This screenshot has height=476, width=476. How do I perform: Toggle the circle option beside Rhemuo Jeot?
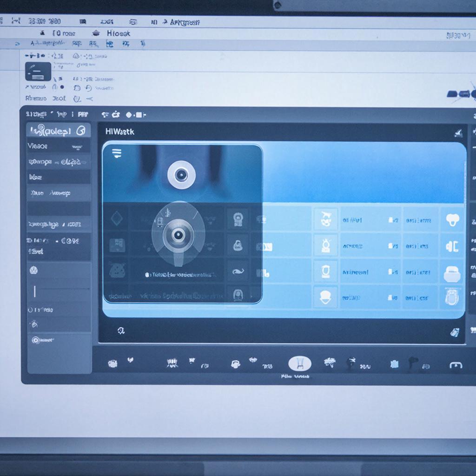click(x=77, y=99)
